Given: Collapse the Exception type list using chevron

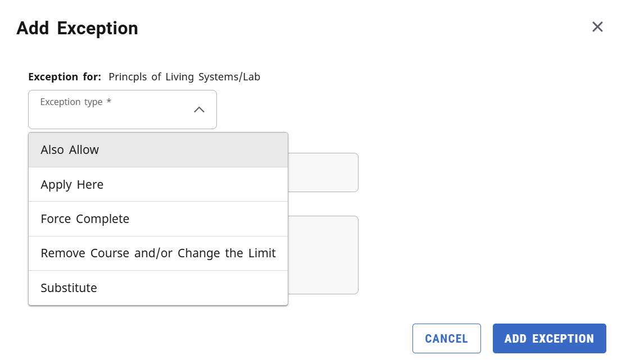Looking at the screenshot, I should [x=199, y=110].
